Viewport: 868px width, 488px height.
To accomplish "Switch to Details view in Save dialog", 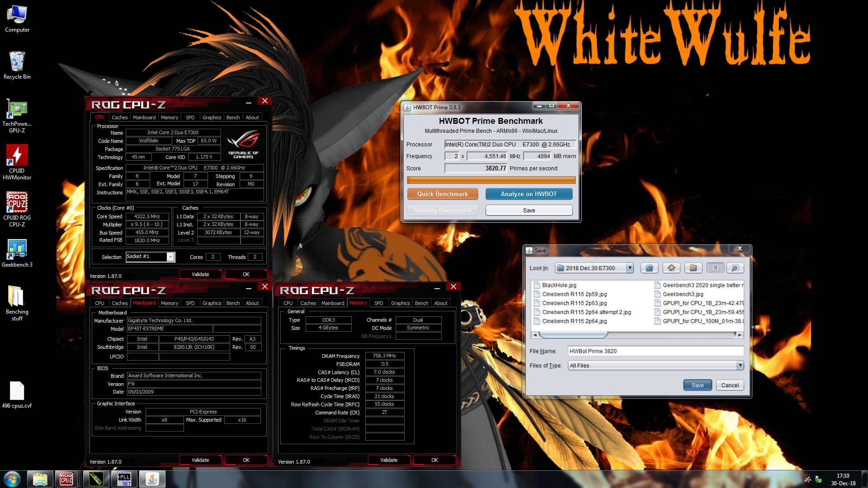I will (x=735, y=268).
